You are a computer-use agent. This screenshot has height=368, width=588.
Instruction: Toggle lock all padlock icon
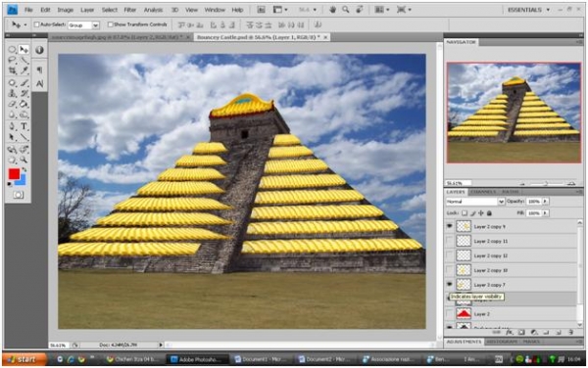click(x=489, y=213)
